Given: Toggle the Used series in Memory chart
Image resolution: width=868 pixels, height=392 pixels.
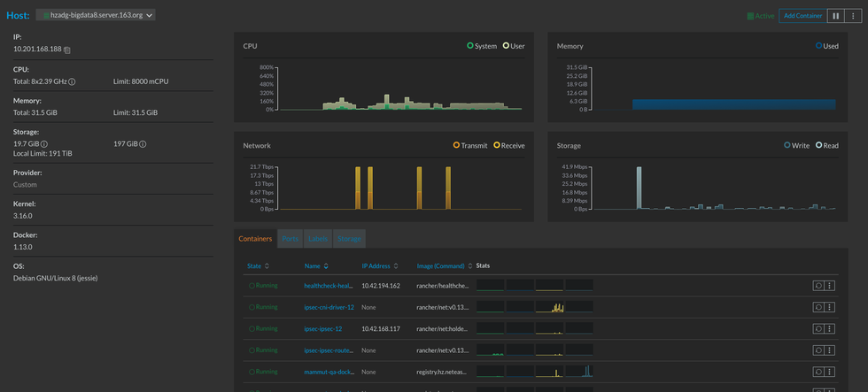Looking at the screenshot, I should [x=827, y=46].
